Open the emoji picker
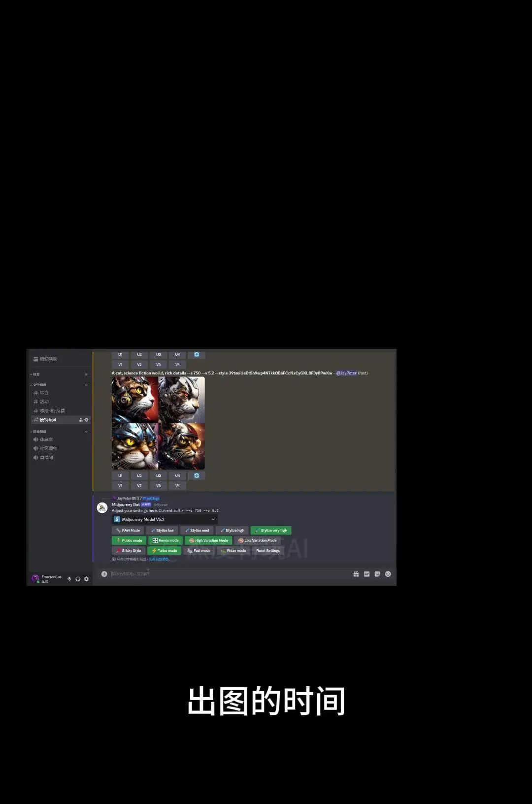 (x=388, y=574)
